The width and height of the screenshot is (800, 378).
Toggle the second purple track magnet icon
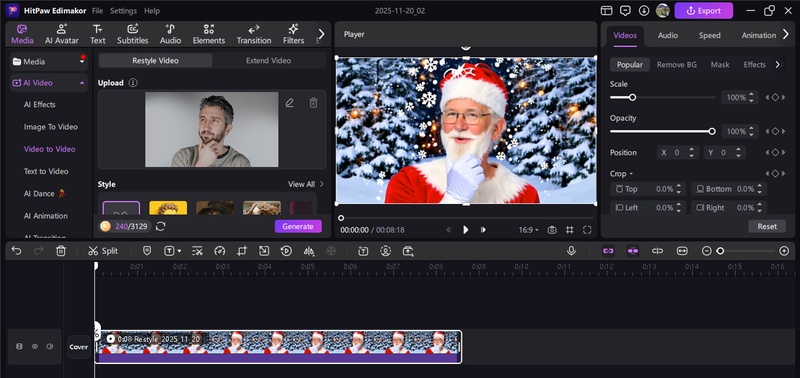(633, 250)
